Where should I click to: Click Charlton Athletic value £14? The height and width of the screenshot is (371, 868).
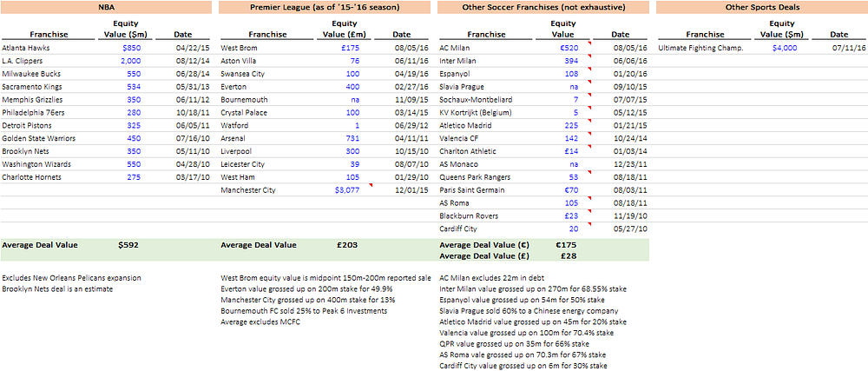pos(572,151)
